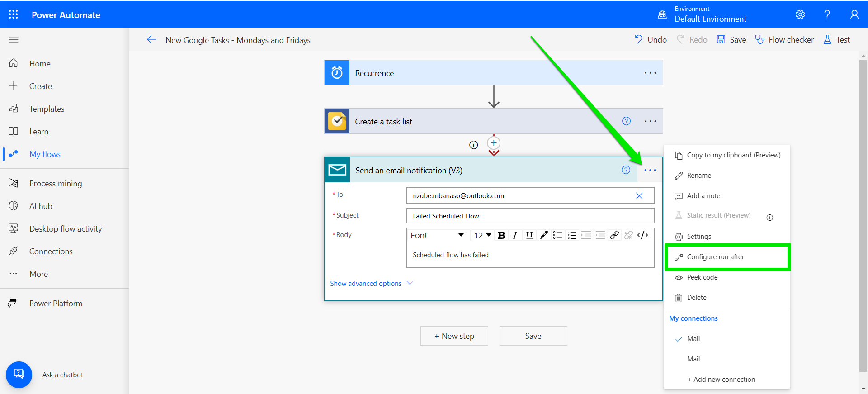Open AI hub in sidebar
The width and height of the screenshot is (868, 394).
[41, 206]
